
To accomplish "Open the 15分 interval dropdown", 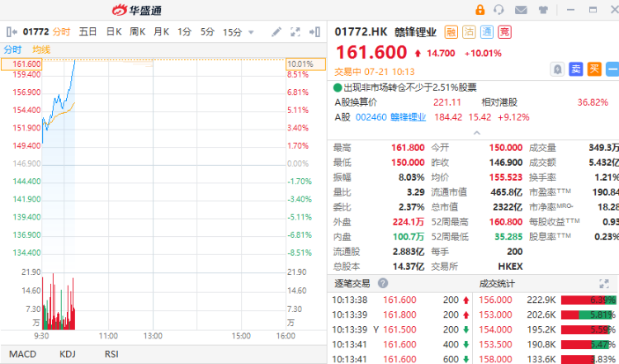I will (x=237, y=32).
